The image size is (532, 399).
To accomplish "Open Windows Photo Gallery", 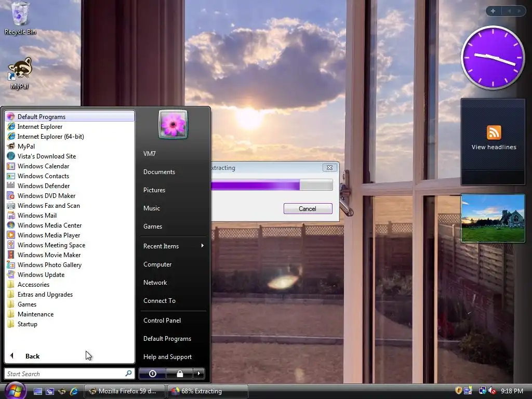I will (x=70, y=264).
